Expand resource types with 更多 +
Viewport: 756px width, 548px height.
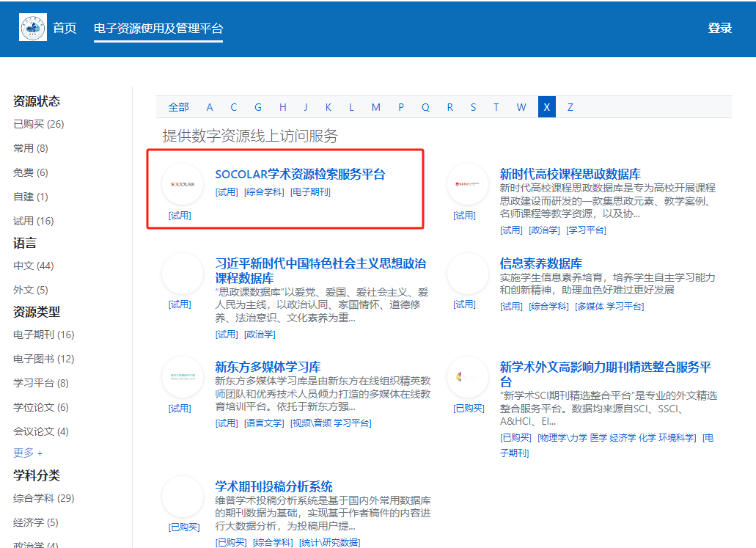tap(28, 453)
